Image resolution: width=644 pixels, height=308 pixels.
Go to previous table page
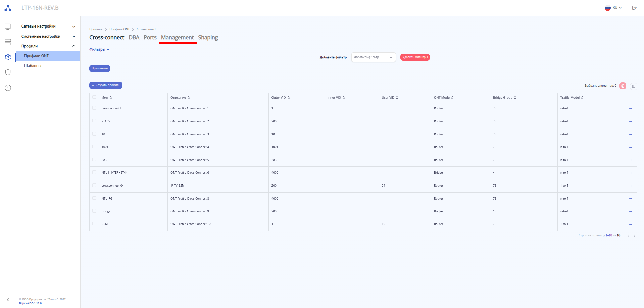[628, 236]
